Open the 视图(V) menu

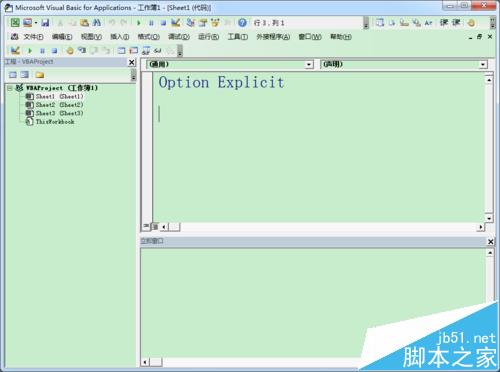91,37
